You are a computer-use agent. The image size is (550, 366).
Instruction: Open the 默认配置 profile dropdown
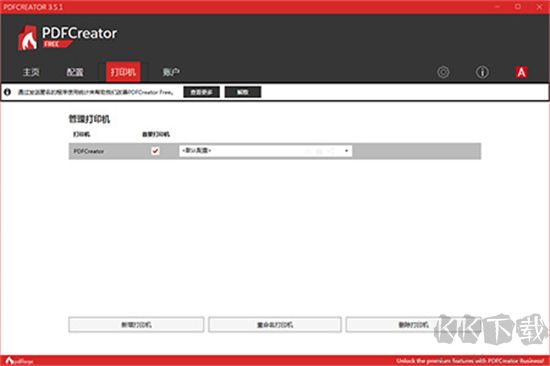pyautogui.click(x=266, y=151)
